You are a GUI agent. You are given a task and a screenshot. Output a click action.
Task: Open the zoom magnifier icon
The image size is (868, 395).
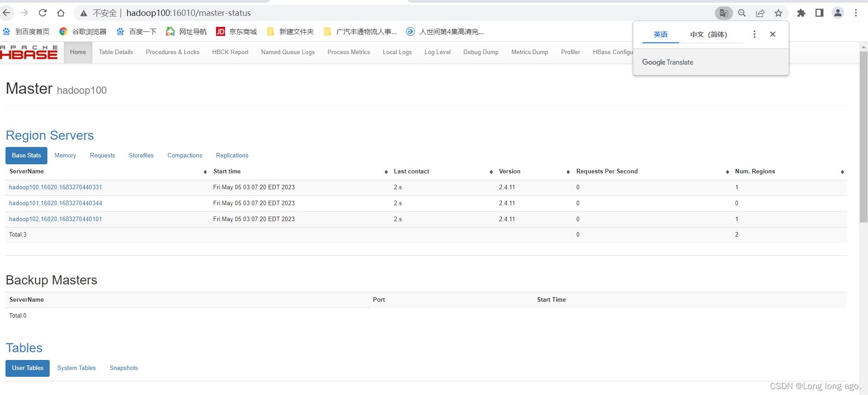(x=742, y=13)
